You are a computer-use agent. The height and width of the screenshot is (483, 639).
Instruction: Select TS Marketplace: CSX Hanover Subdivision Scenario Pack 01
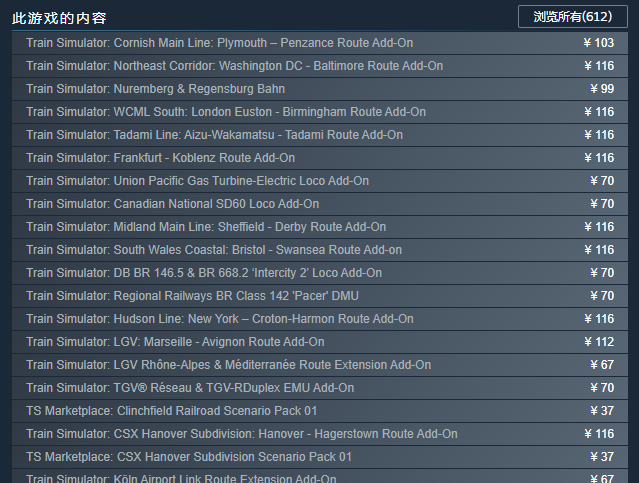tap(320, 457)
